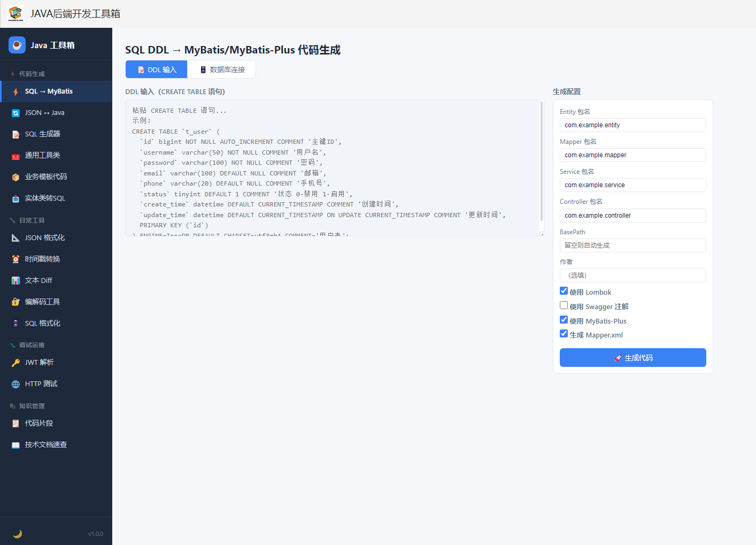Click the 调试运维 section heading

pos(32,345)
